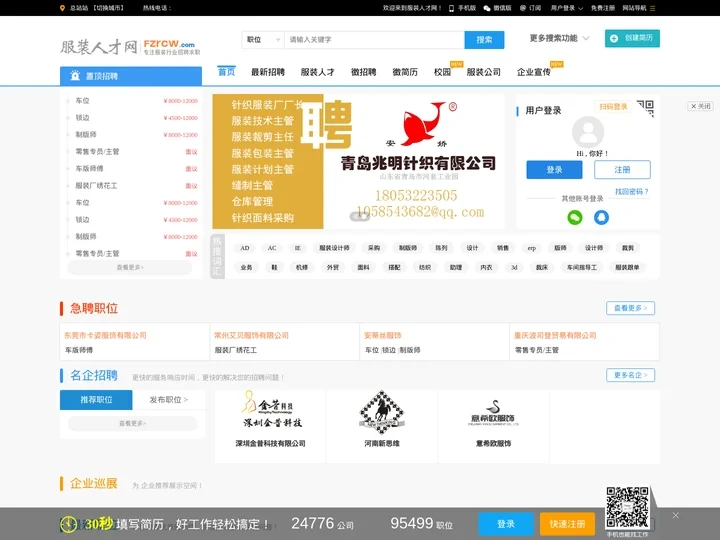Click the orange 快速注册 button

(567, 524)
